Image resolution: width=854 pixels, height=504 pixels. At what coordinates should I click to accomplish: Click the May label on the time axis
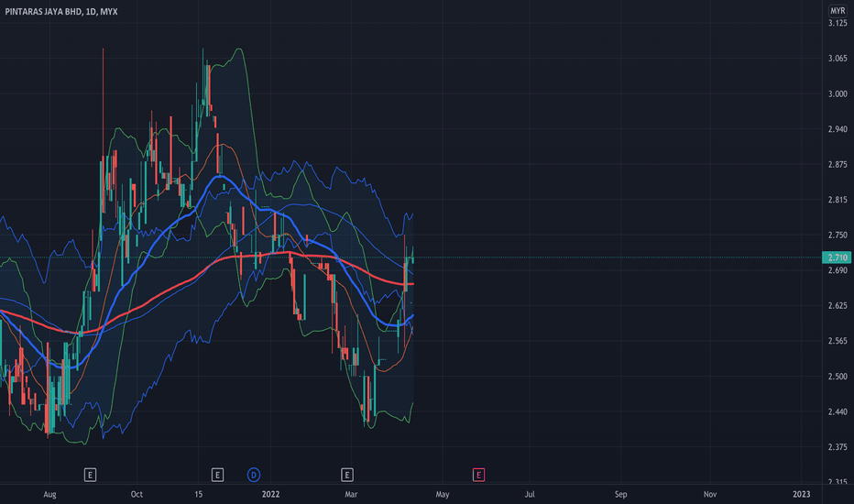443,494
